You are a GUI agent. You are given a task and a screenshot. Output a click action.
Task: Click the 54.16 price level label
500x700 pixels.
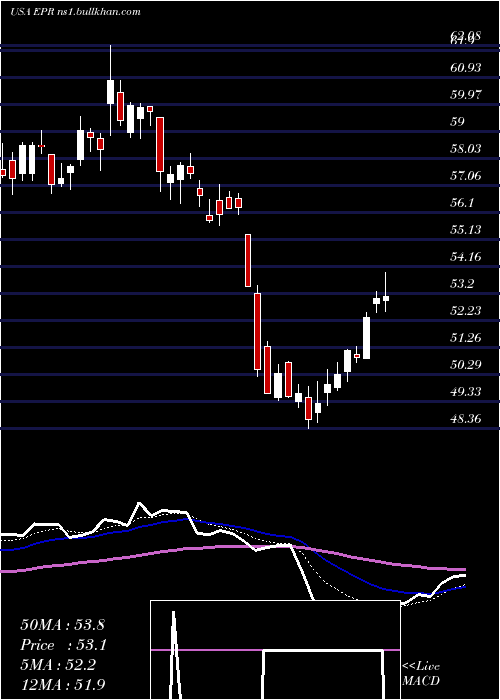[x=465, y=257]
